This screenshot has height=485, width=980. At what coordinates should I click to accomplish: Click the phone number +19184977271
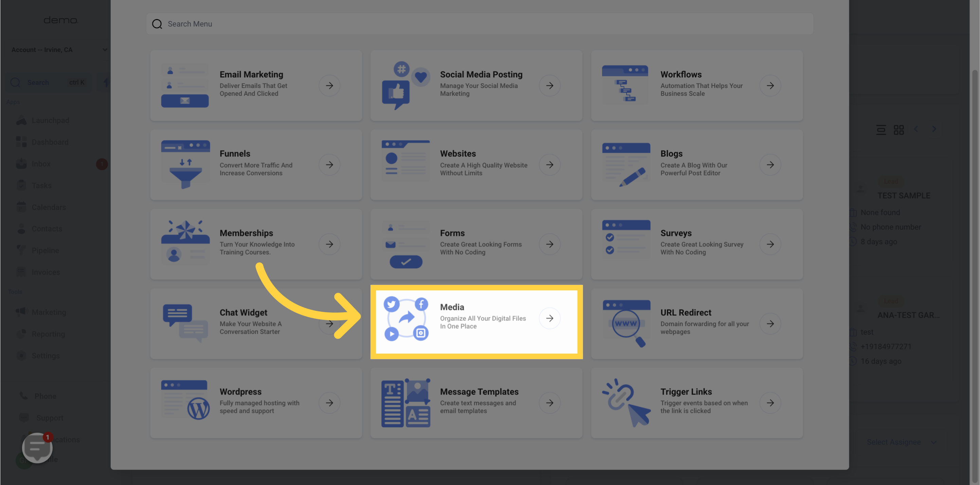[886, 346]
